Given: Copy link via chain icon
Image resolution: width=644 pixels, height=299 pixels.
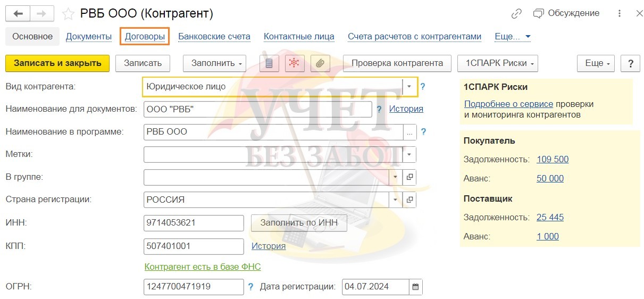Looking at the screenshot, I should 516,13.
